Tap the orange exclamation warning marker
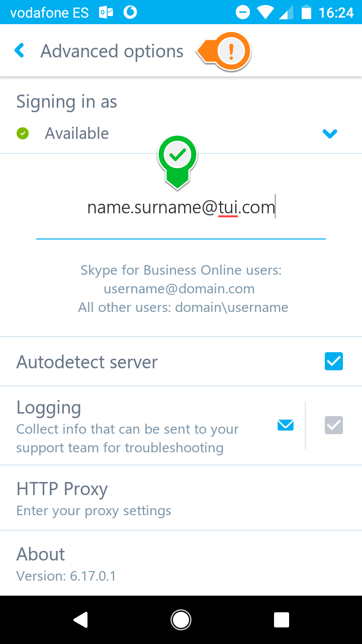 click(x=224, y=51)
